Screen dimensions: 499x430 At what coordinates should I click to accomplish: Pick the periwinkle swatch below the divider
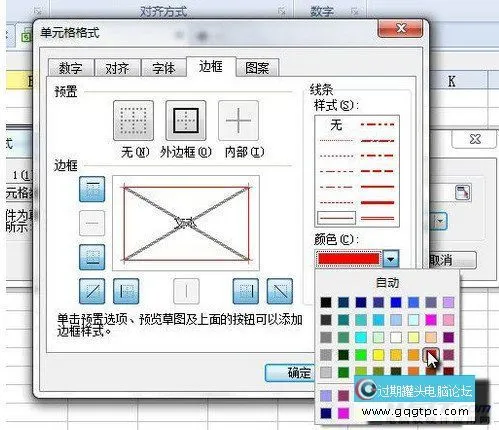(326, 396)
